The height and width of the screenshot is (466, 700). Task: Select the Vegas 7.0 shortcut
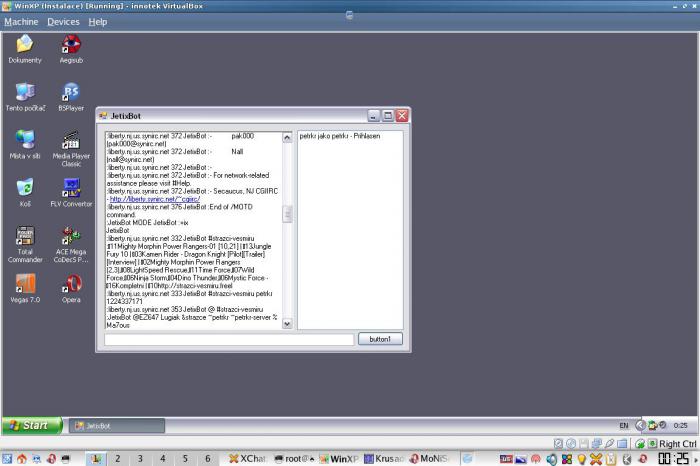25,289
